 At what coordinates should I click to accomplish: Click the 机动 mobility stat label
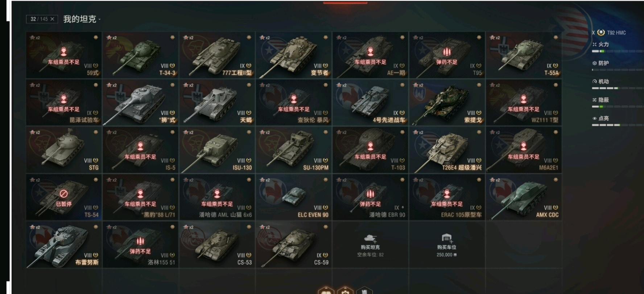coord(603,81)
